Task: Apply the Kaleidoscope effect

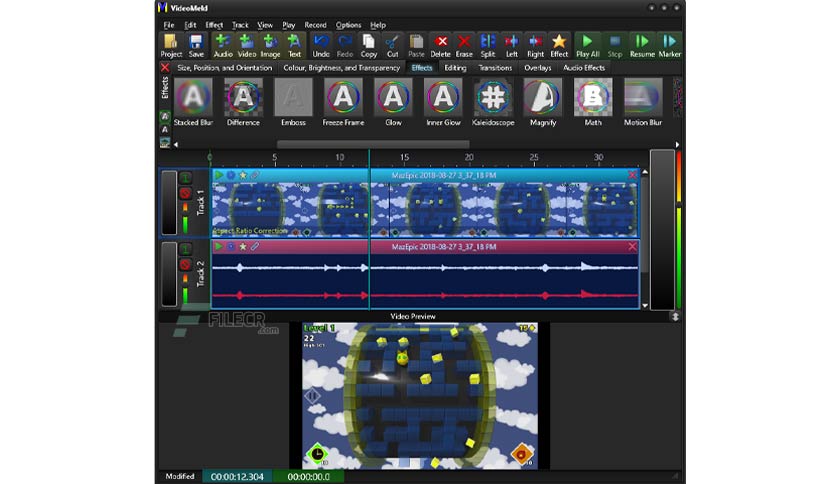Action: coord(493,102)
